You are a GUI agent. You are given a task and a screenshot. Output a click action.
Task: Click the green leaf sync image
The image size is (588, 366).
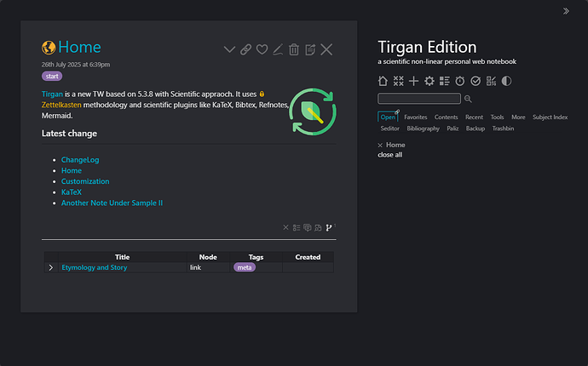313,112
